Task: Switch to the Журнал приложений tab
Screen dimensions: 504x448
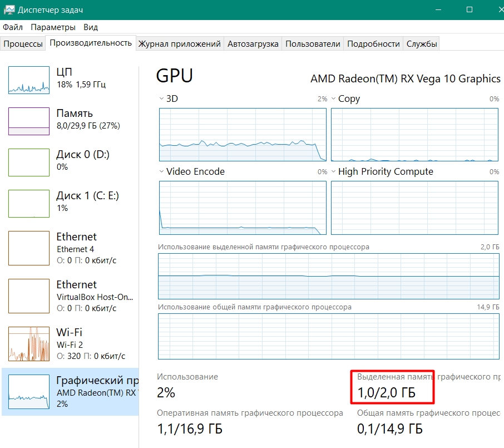Action: [x=180, y=44]
